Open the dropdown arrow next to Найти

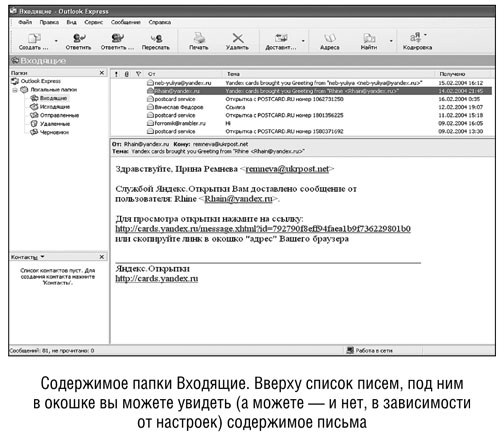391,41
